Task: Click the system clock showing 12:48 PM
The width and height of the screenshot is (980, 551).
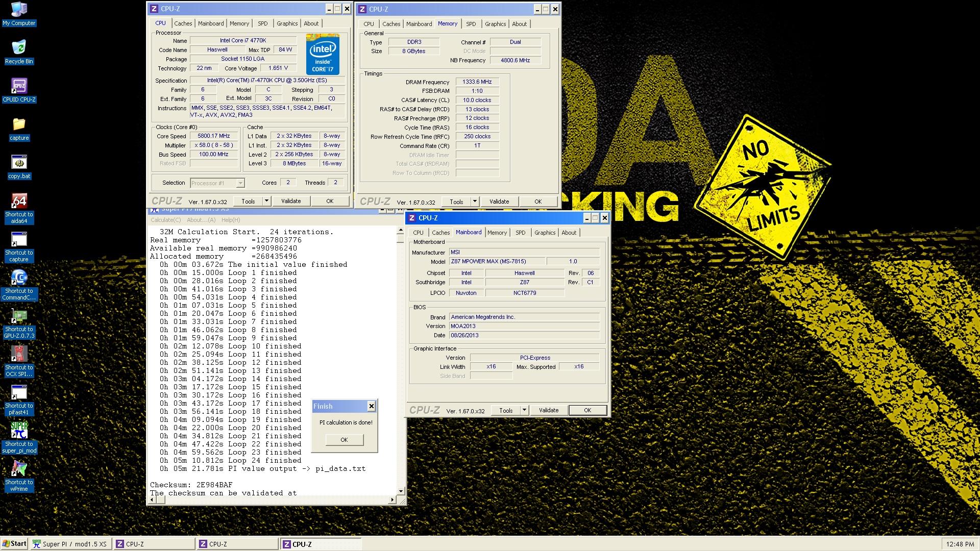Action: click(960, 544)
